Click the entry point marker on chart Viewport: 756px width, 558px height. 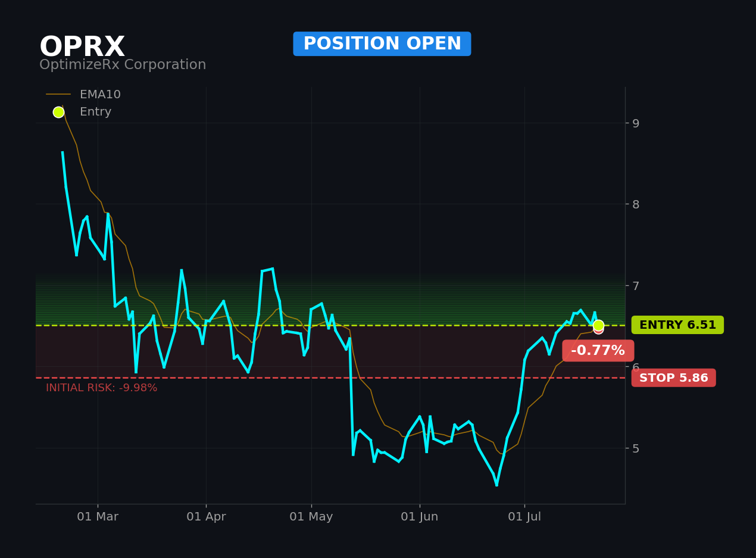598,325
